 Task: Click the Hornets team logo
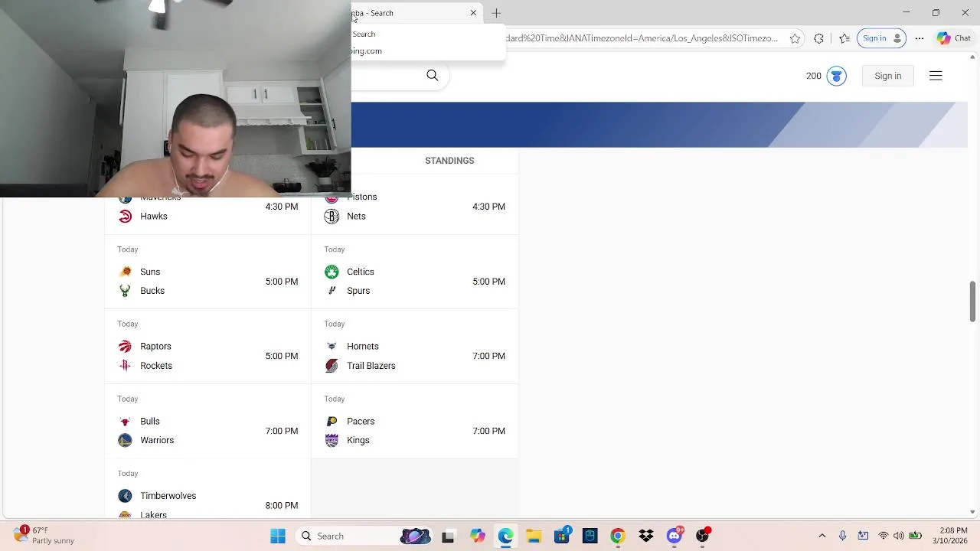[x=332, y=347]
